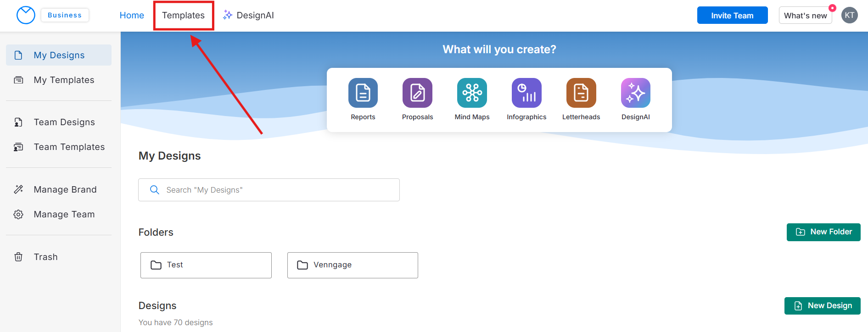Launch the DesignAI sparkle icon
The height and width of the screenshot is (332, 868).
[x=635, y=93]
